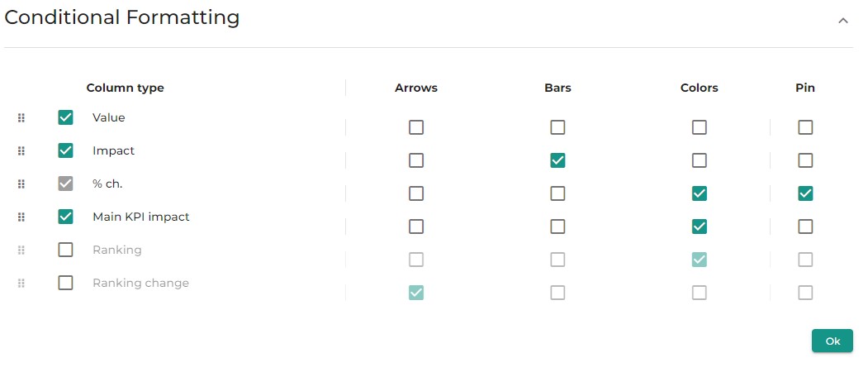Screen dimensions: 868x372
Task: Enable Pin for the Value row
Action: click(x=805, y=127)
